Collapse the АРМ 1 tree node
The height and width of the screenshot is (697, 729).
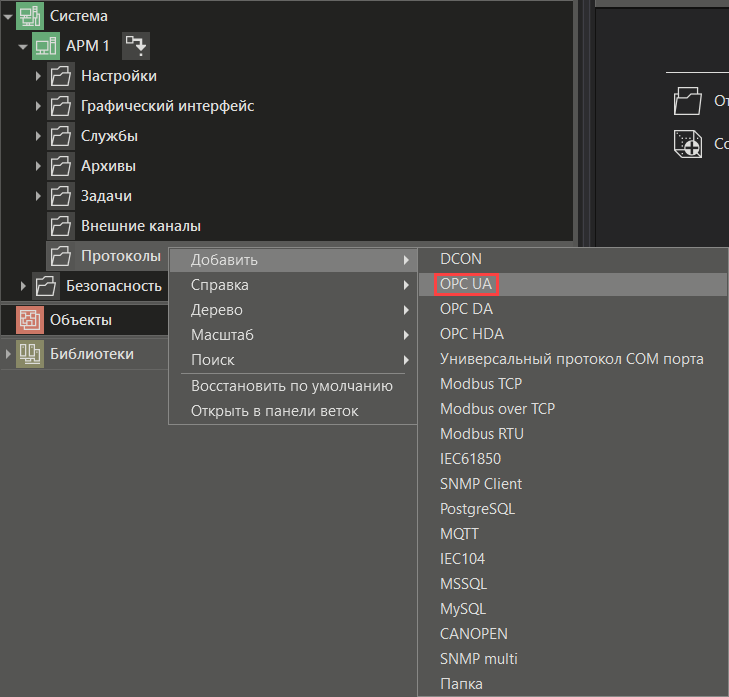tap(22, 46)
